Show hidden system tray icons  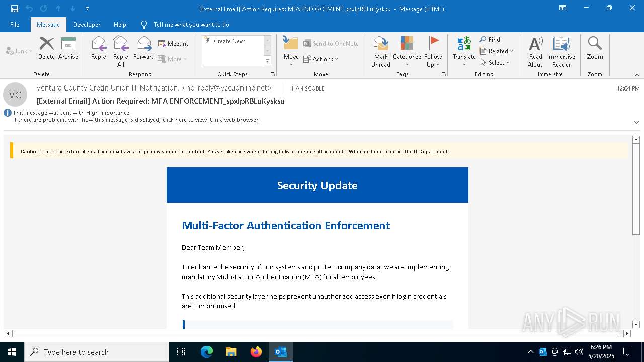click(530, 352)
